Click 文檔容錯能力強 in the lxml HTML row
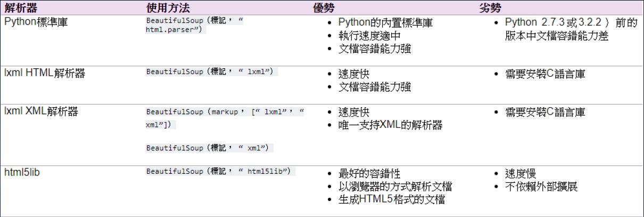Screen dimensions: 644x217 click(x=375, y=87)
